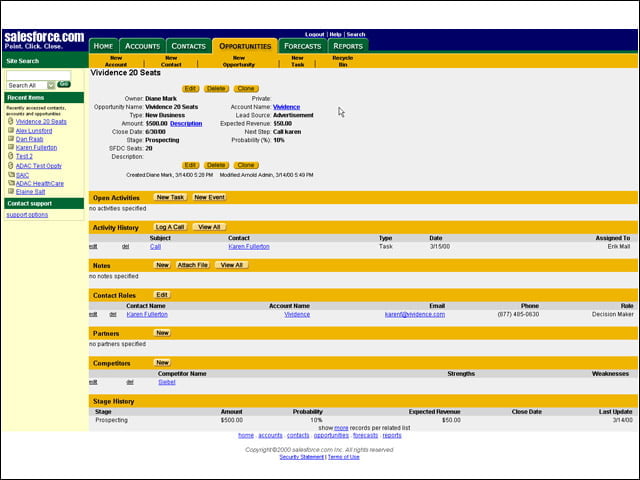Click the opportunity icon beside Test 2

tap(11, 156)
